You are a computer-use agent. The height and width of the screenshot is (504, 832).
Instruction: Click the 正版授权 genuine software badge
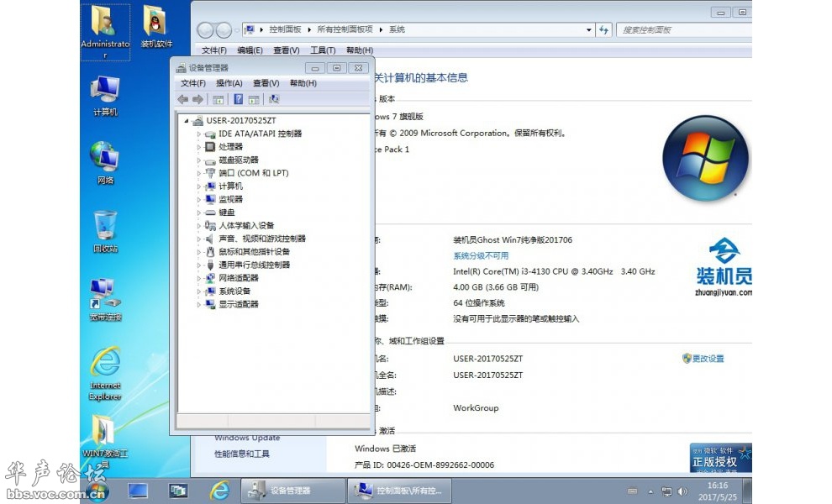720,458
